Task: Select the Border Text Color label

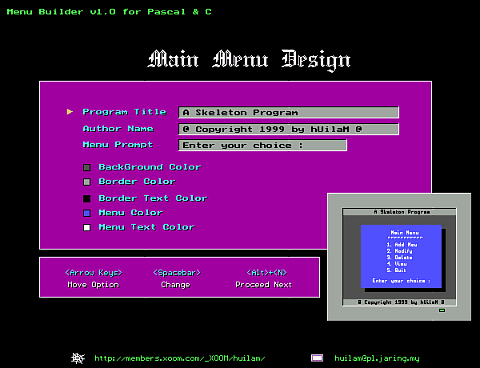Action: point(153,198)
